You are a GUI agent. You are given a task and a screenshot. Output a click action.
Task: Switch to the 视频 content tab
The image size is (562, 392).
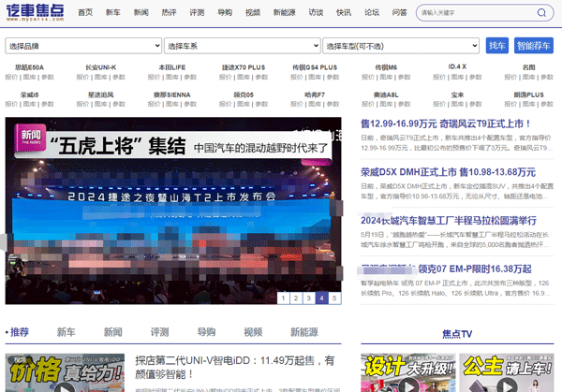coord(253,332)
